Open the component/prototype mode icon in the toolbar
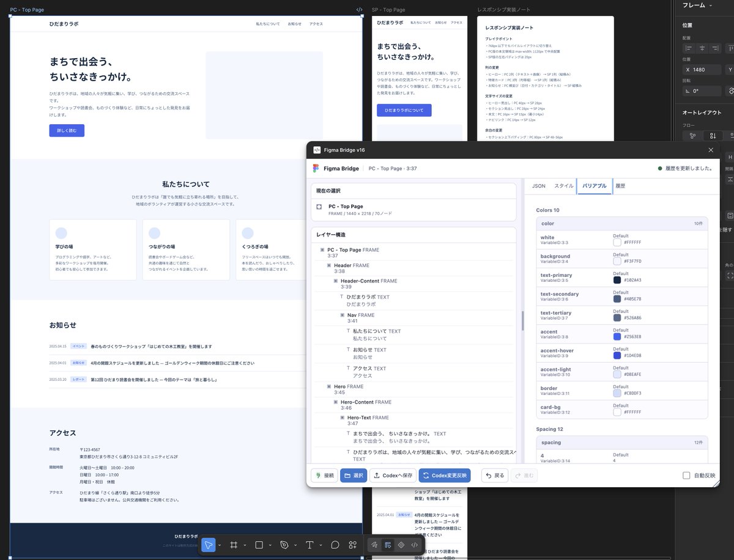The height and width of the screenshot is (560, 734). pos(401,545)
